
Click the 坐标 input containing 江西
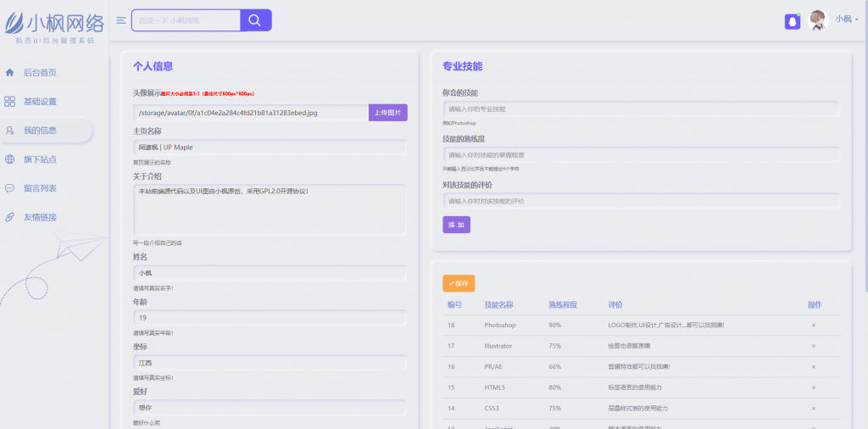[270, 363]
